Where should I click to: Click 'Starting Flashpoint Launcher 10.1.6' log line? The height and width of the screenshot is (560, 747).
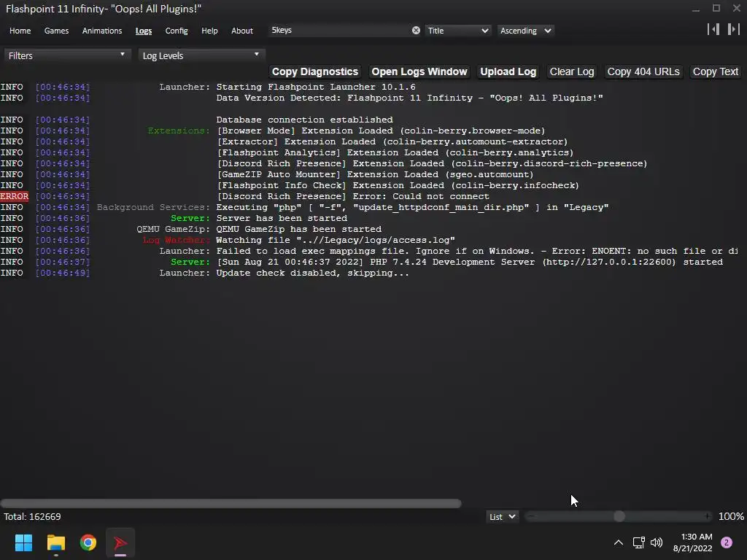pyautogui.click(x=316, y=87)
